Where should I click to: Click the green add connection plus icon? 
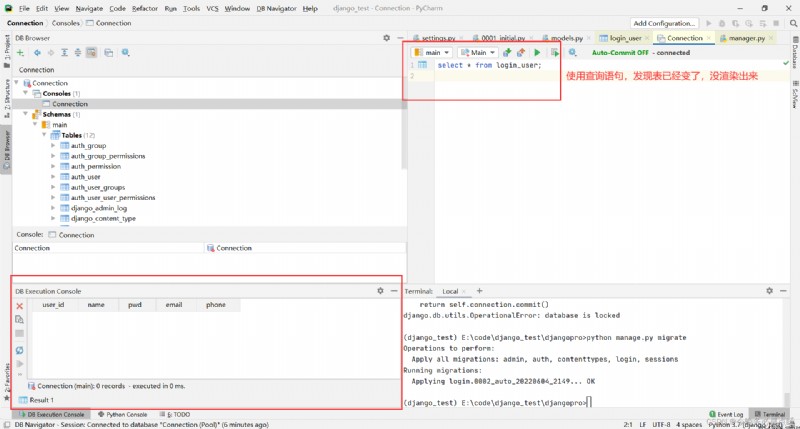click(x=20, y=53)
